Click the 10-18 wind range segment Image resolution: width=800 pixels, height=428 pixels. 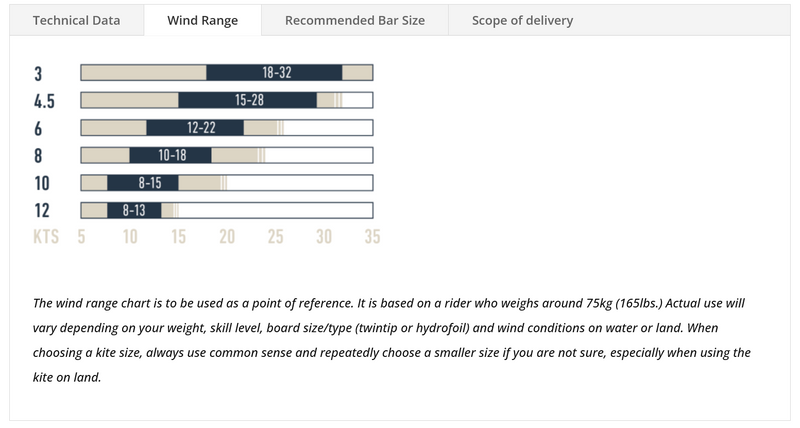(171, 155)
